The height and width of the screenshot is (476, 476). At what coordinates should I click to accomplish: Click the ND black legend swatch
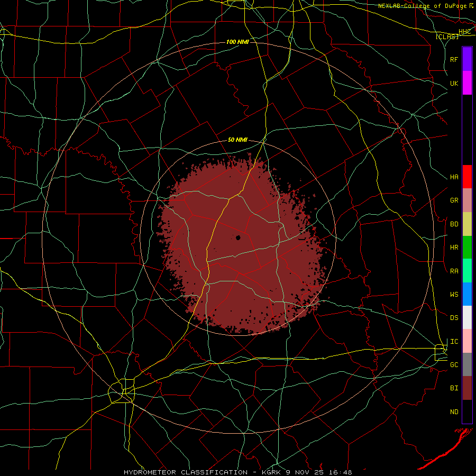click(x=467, y=411)
